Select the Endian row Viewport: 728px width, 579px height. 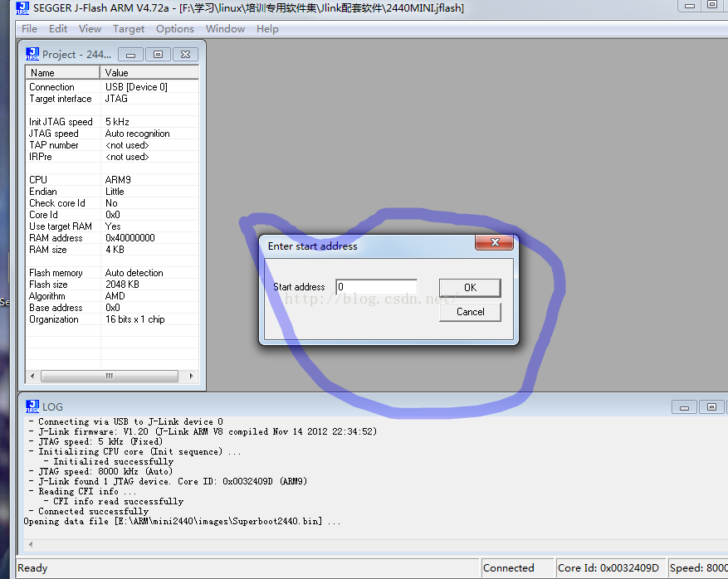tap(112, 191)
